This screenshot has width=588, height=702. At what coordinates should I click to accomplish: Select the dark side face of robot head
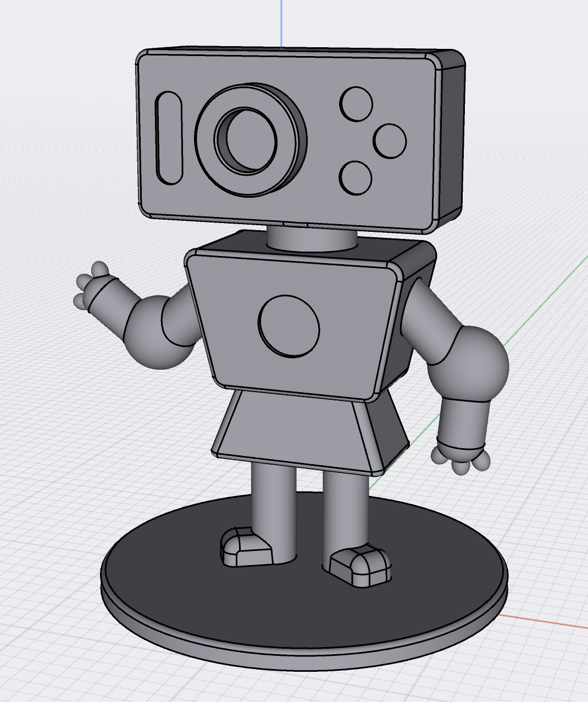[x=451, y=137]
